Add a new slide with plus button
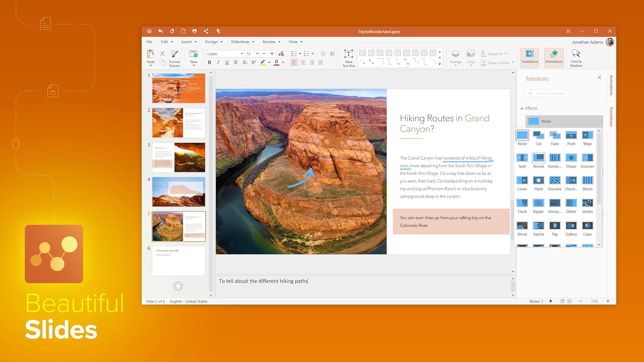644x362 pixels. [x=178, y=286]
